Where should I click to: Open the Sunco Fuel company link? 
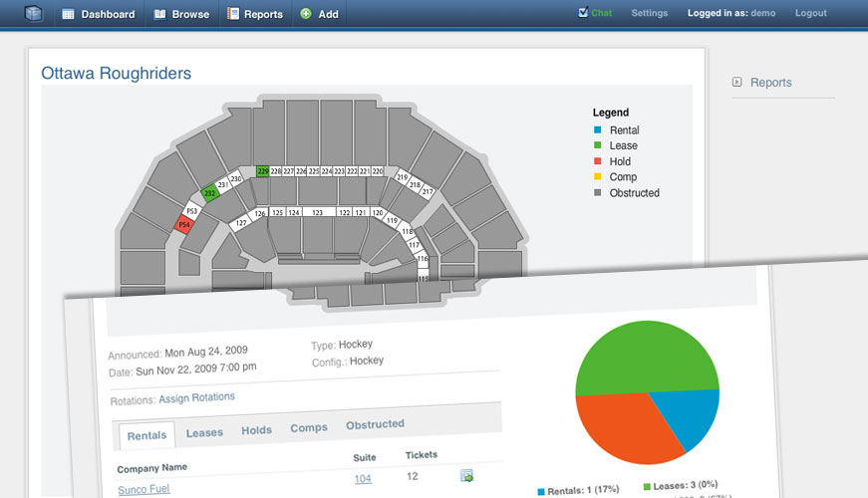click(x=144, y=489)
